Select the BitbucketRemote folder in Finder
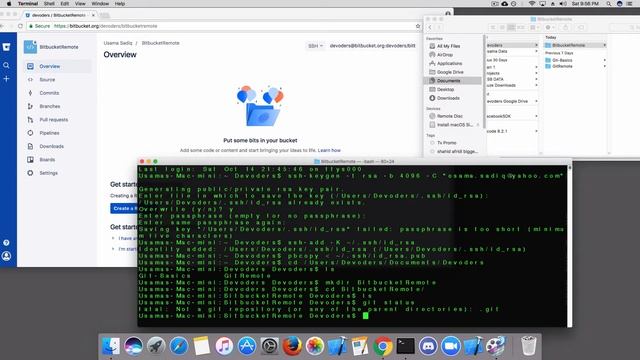640x360 pixels. [575, 45]
